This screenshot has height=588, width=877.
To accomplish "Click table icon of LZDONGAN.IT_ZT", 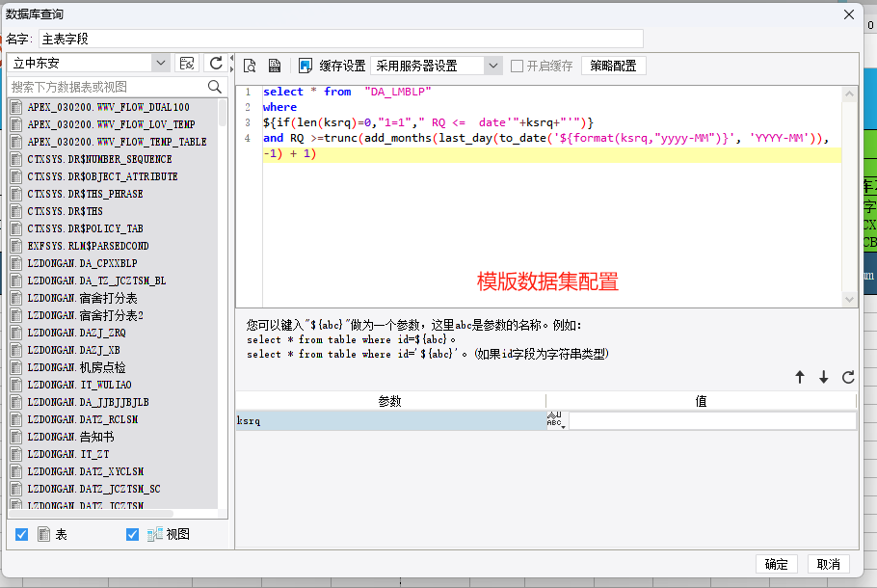I will (x=16, y=454).
